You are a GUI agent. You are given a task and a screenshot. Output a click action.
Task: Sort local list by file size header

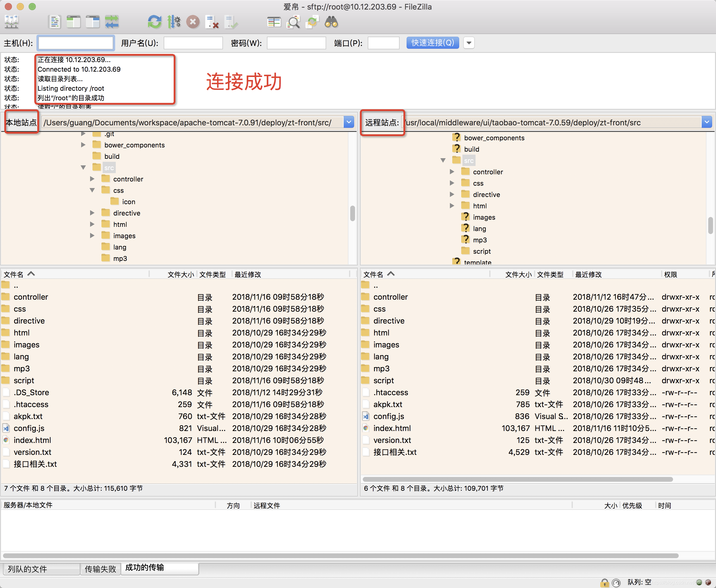pyautogui.click(x=173, y=274)
